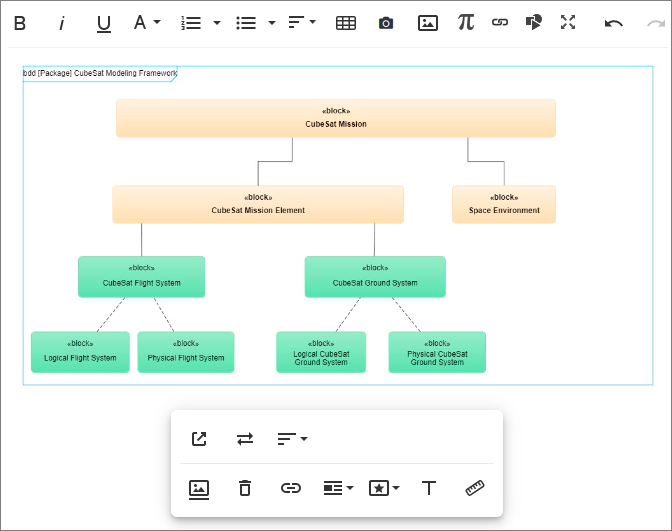Add link to image in popup toolbar

coord(291,488)
